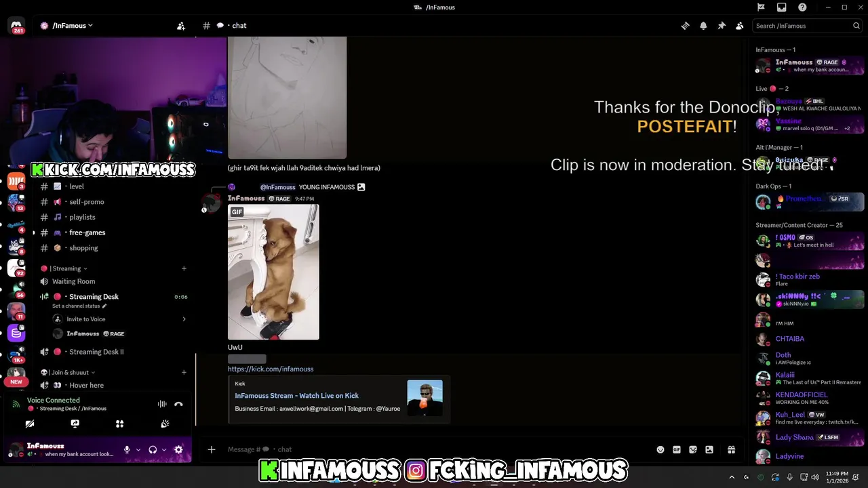Viewport: 868px width, 488px height.
Task: Add a channel to Join & shuuut category
Action: (184, 372)
